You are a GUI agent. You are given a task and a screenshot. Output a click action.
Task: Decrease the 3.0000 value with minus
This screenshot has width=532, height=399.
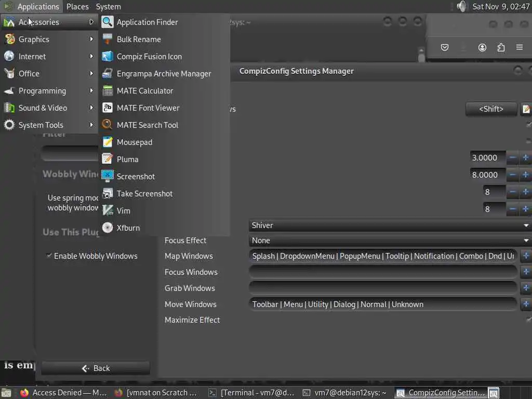[513, 158]
